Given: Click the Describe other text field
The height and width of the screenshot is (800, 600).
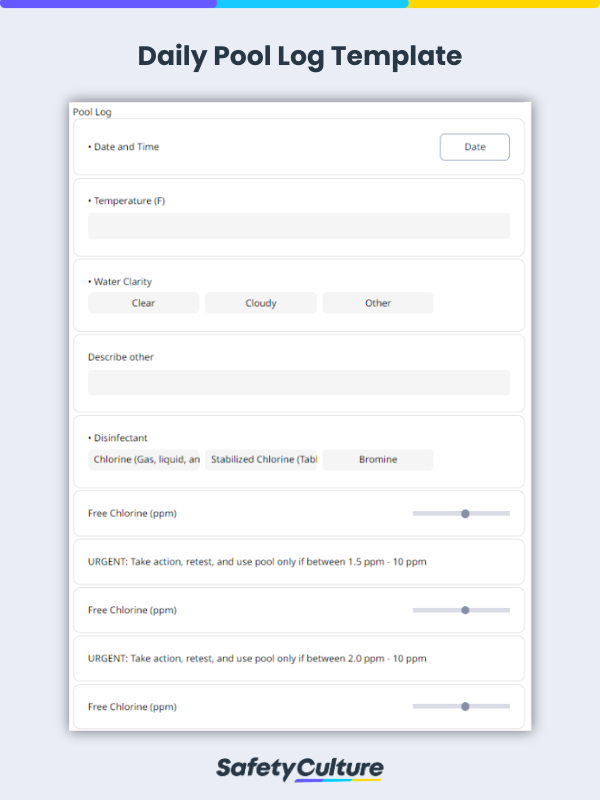Looking at the screenshot, I should [298, 382].
